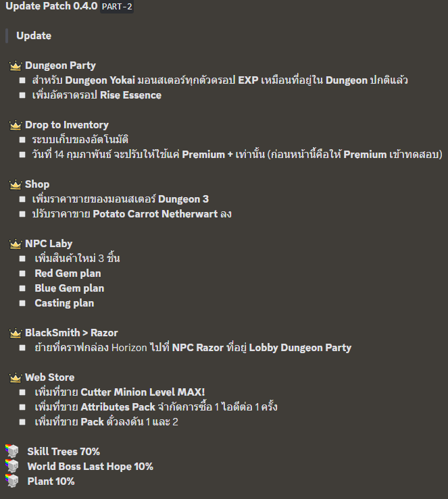Click the cube emoji beside World Boss Last Hope
Screen dimensions: 448x499
(x=11, y=467)
